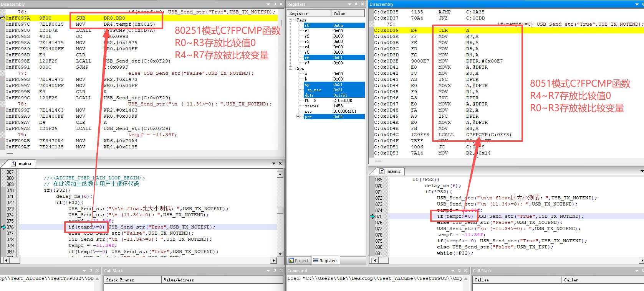Viewport: 644px width, 291px height.
Task: Collapse the Sys tree group
Action: tap(291, 68)
